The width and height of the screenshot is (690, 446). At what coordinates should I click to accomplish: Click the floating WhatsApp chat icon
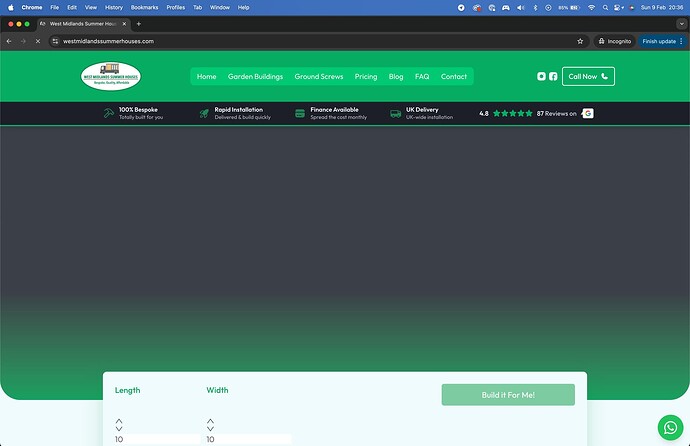pos(670,428)
